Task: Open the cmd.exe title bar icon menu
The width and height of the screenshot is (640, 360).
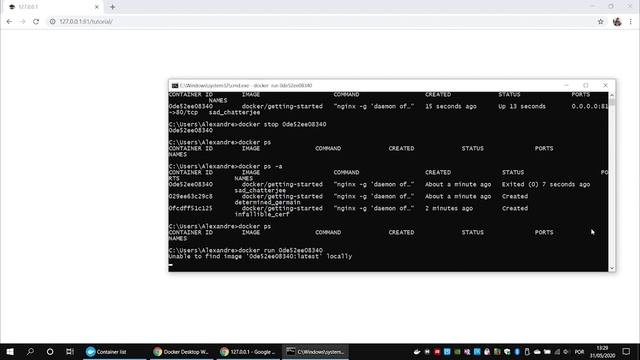Action: tap(175, 86)
